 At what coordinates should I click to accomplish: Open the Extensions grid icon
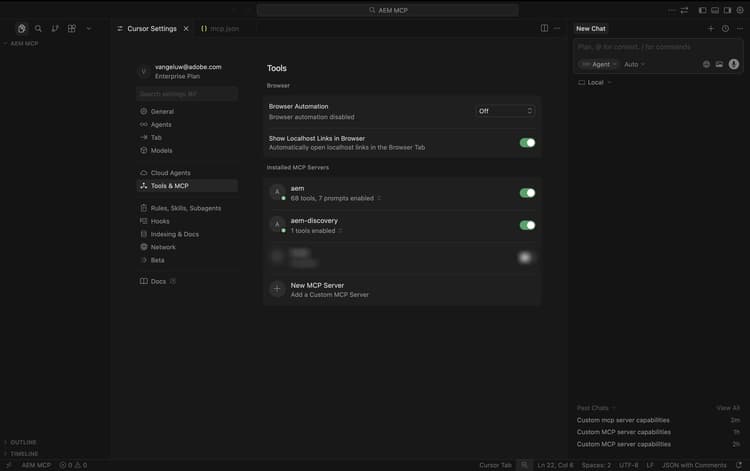[72, 29]
